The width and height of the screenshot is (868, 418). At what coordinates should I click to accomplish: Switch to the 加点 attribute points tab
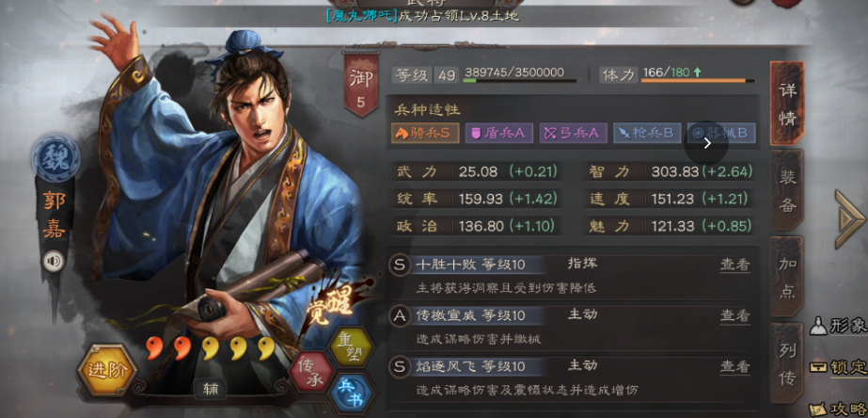[787, 278]
